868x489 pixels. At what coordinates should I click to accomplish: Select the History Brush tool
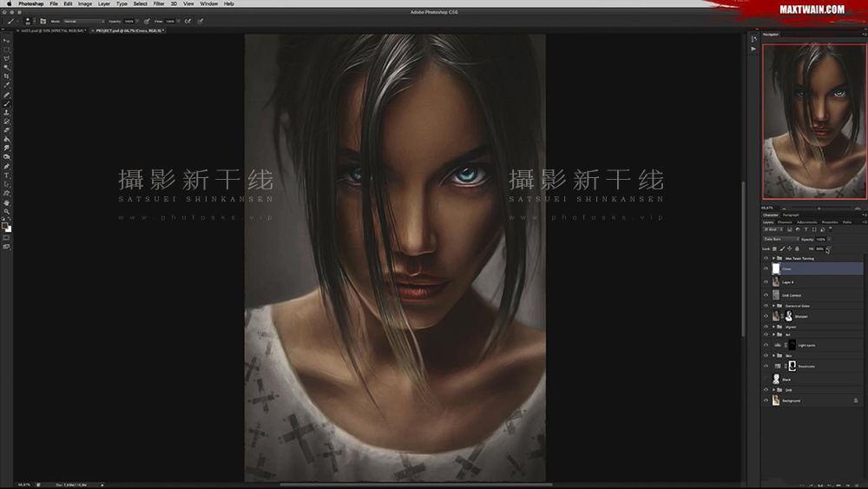(7, 122)
